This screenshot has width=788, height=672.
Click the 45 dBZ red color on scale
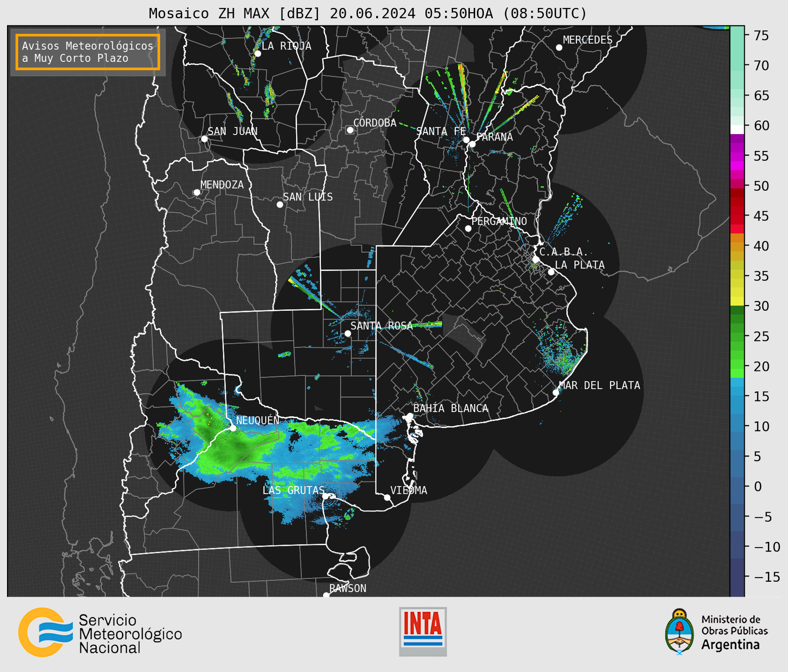tap(737, 216)
